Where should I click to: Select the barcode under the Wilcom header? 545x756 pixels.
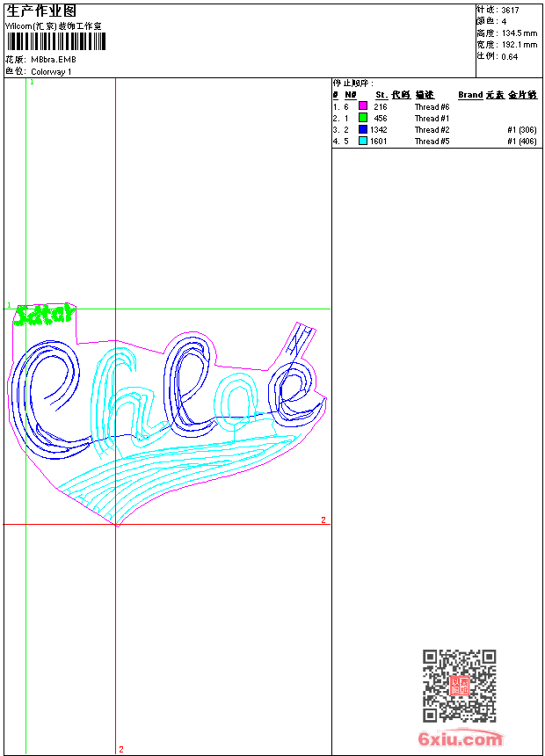(x=55, y=41)
